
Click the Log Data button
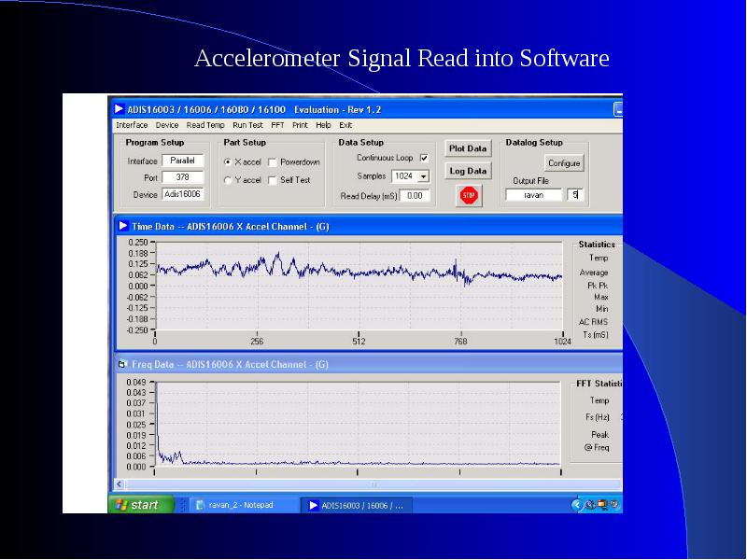pos(468,171)
